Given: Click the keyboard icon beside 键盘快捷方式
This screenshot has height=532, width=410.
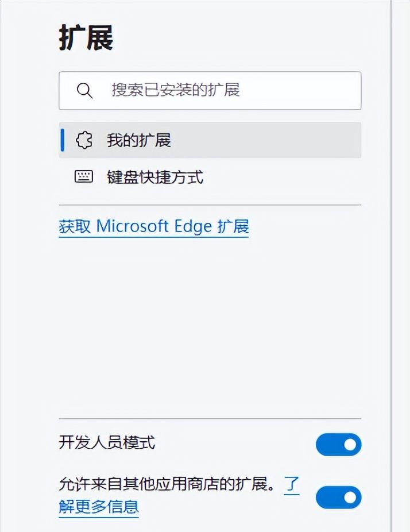Looking at the screenshot, I should click(x=84, y=177).
